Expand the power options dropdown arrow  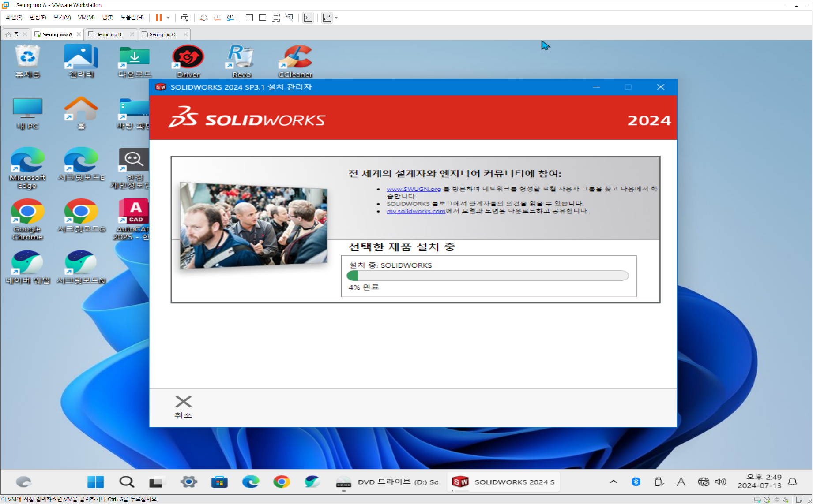tap(168, 18)
